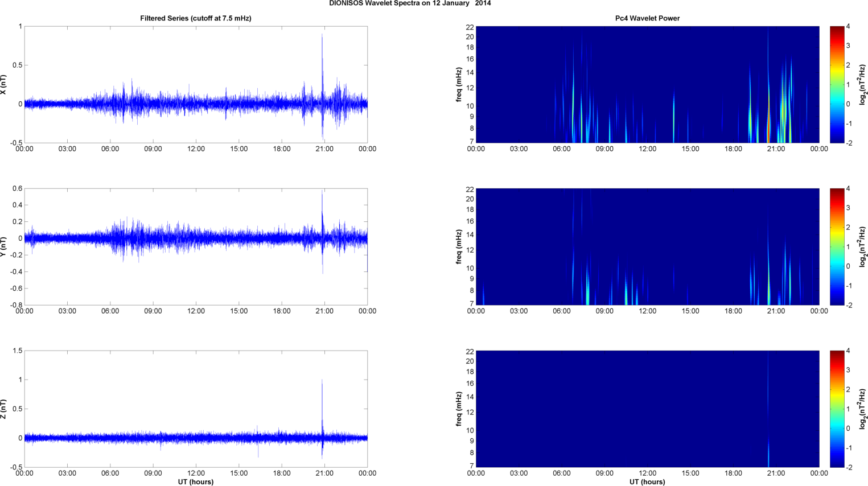Click "freq (mHz)" label of the bottom spectrogram
Screen dimensions: 868x486
[x=459, y=409]
